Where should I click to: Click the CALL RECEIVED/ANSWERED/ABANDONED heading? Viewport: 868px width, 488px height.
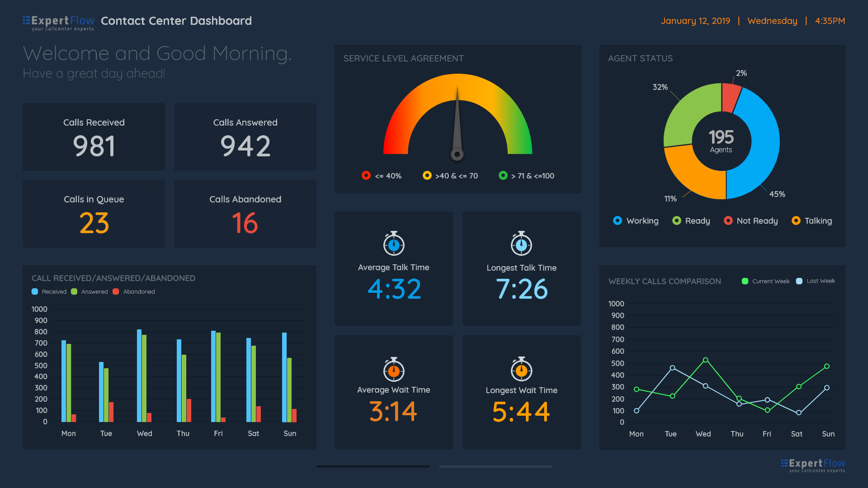pyautogui.click(x=113, y=278)
